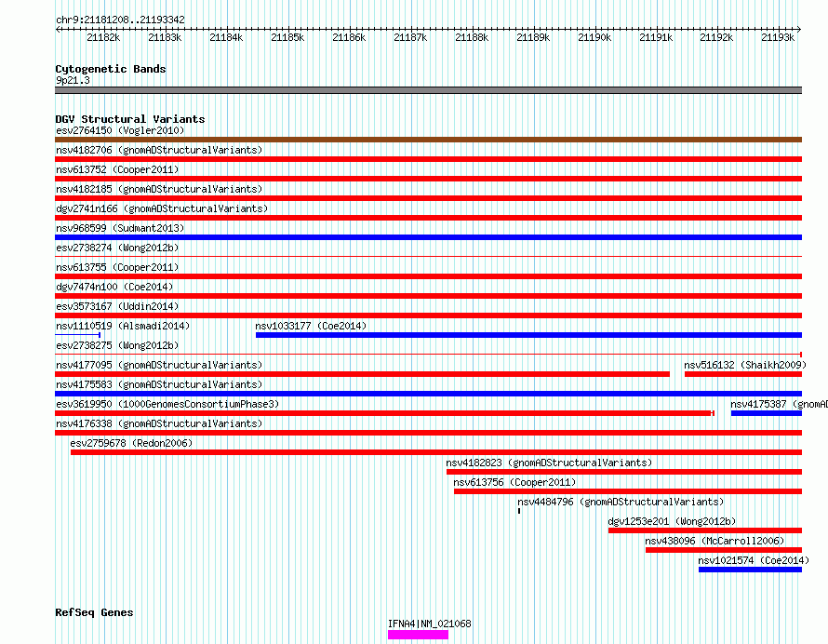The width and height of the screenshot is (828, 644).
Task: Click the nsv613752 (Cooper2011) label
Action: (x=117, y=169)
